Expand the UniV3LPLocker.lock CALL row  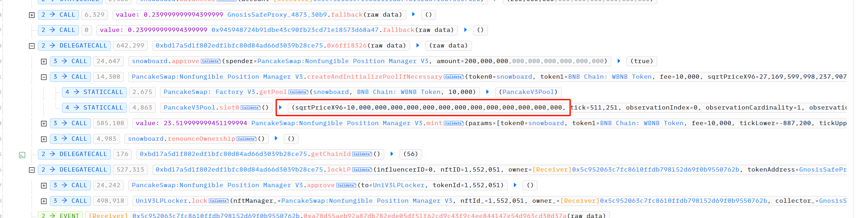click(44, 201)
